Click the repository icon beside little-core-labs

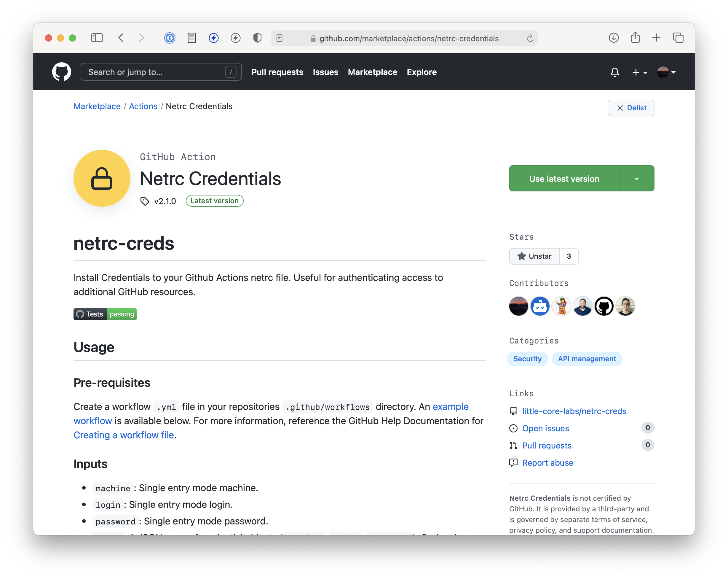pyautogui.click(x=513, y=411)
